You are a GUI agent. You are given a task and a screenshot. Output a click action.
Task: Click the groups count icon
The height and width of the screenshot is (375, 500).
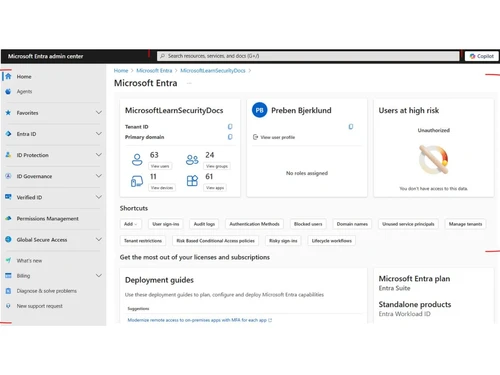coord(192,160)
